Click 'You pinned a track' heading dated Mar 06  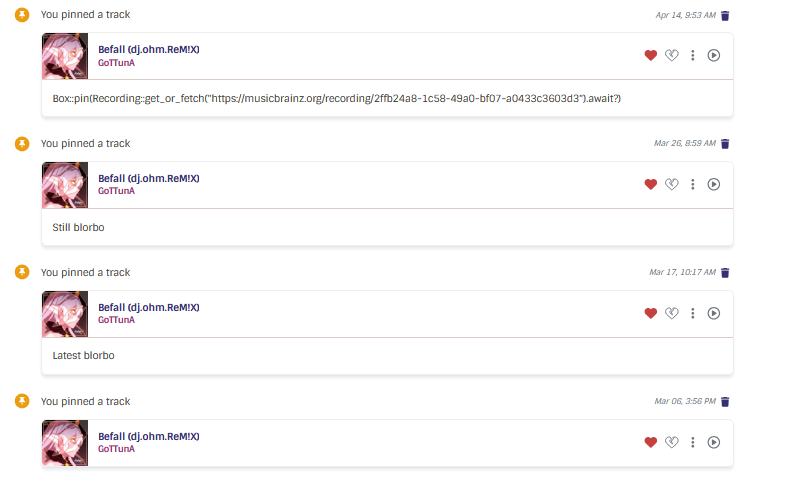tap(85, 401)
